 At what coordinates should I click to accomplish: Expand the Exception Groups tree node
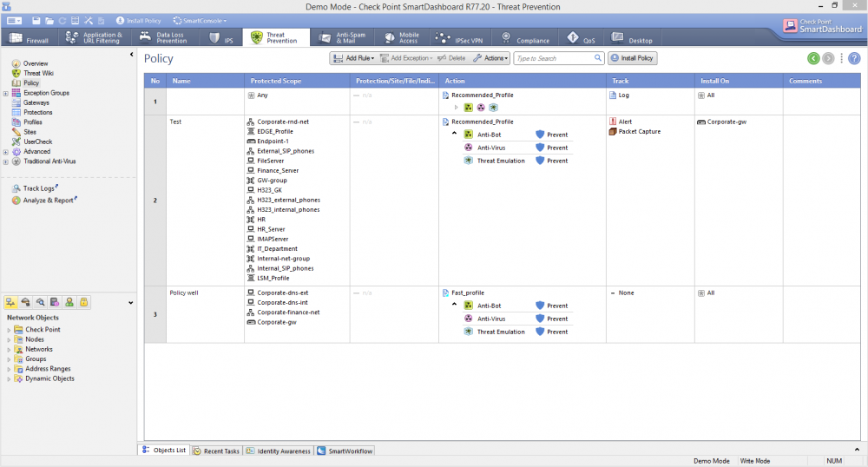tap(6, 93)
